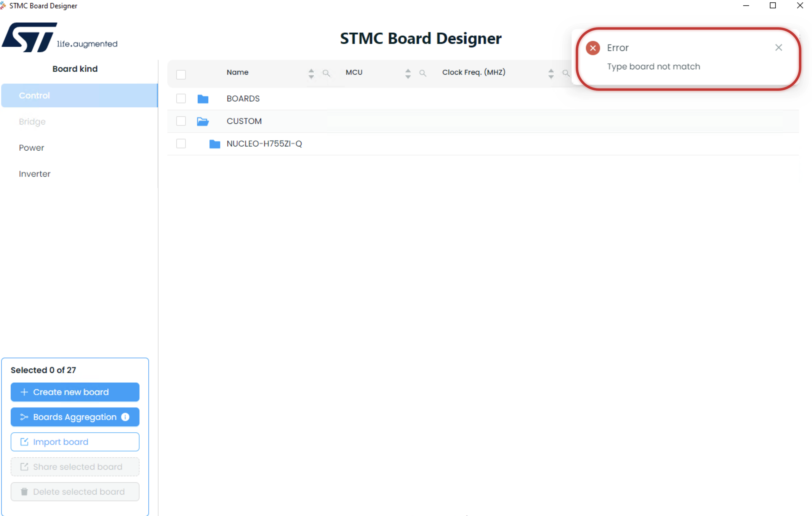Switch to the Power board kind
The height and width of the screenshot is (516, 812).
[x=31, y=148]
